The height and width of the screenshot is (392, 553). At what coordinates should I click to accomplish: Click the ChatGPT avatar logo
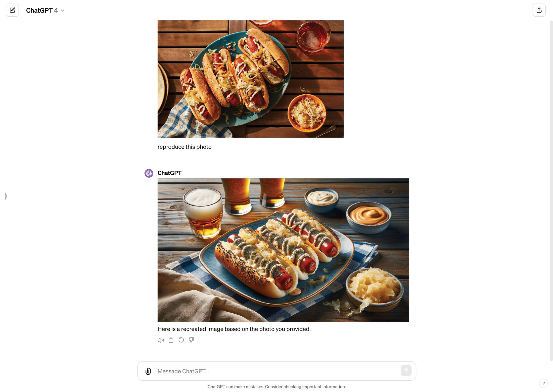click(149, 173)
